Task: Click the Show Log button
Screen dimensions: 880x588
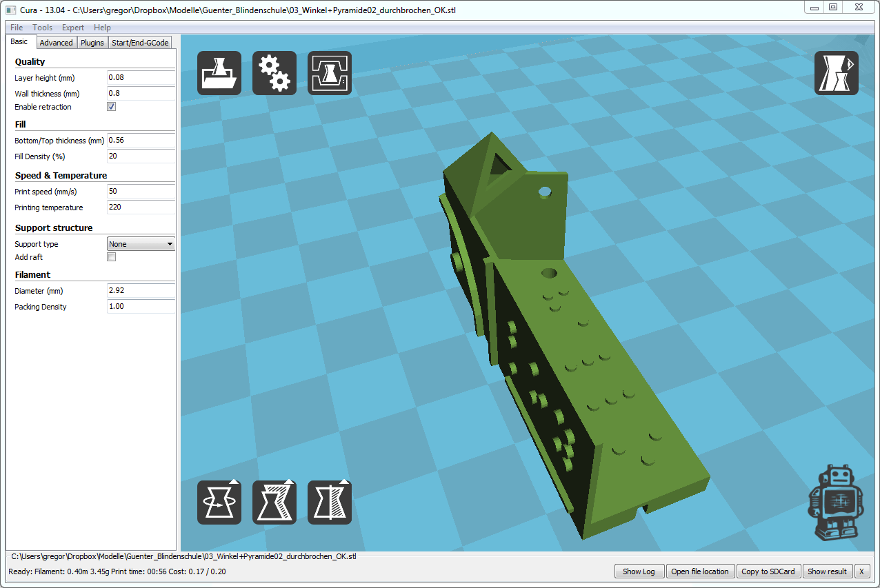Action: tap(639, 571)
